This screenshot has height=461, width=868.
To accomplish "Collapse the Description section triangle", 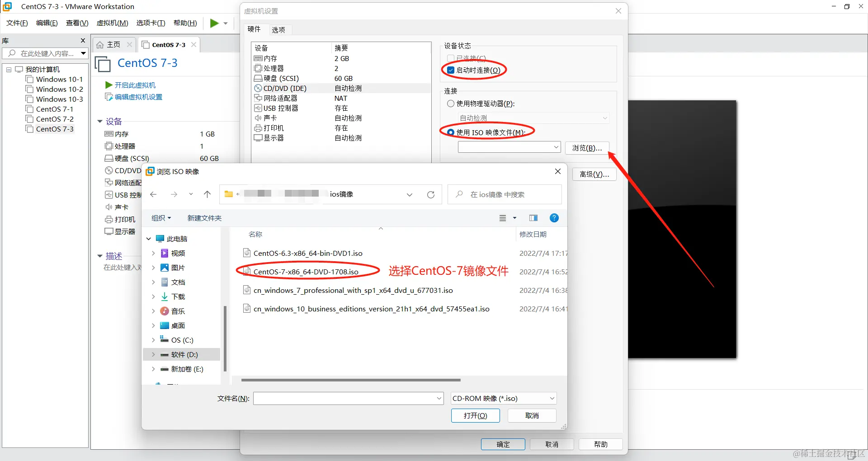I will click(100, 256).
